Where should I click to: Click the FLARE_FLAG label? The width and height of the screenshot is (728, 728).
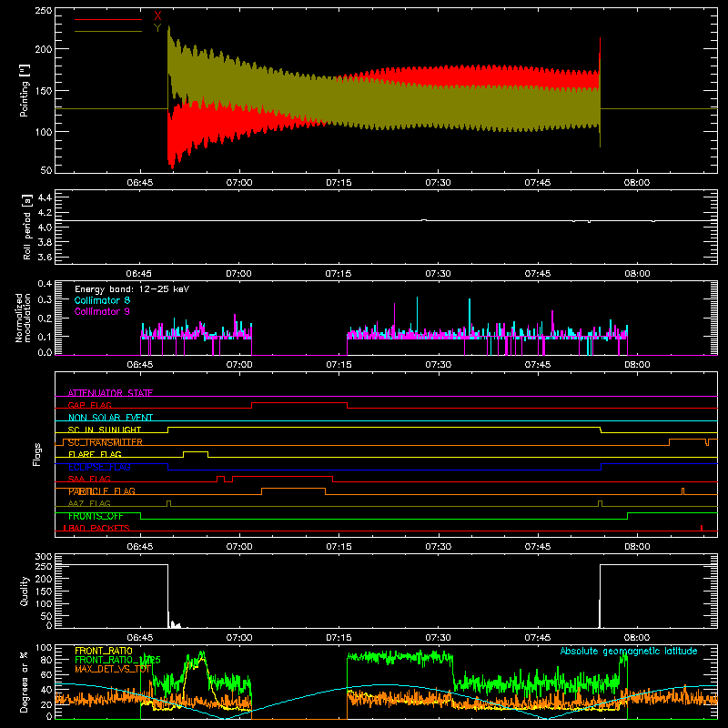pyautogui.click(x=95, y=454)
